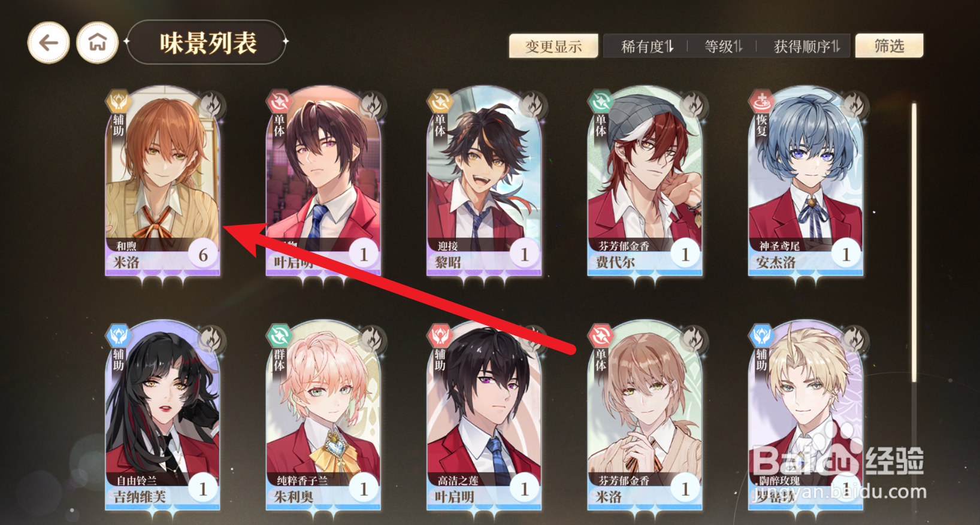Viewport: 980px width, 525px height.
Task: Click the vertical list scrollbar
Action: coord(914,242)
